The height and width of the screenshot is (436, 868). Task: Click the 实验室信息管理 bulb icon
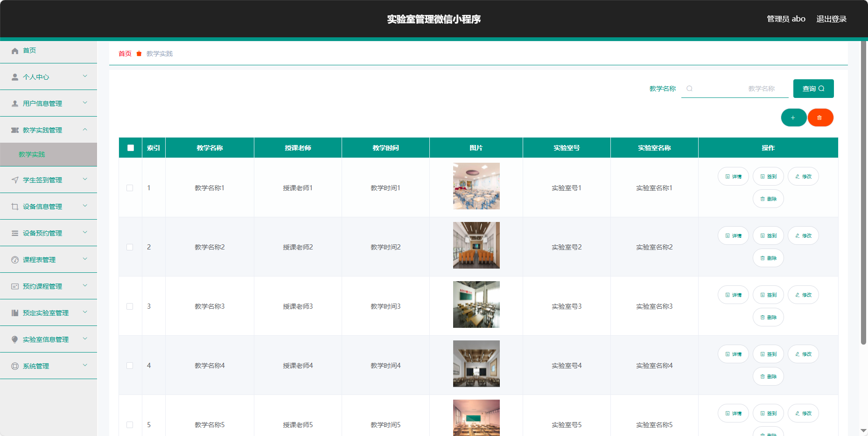15,340
